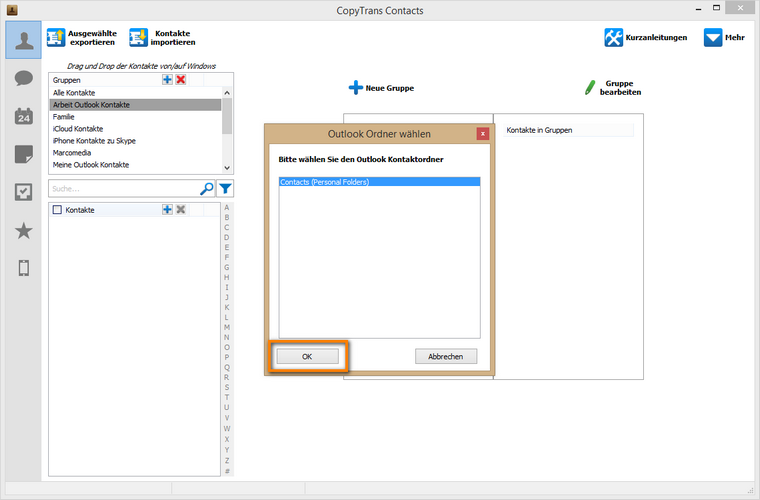Viewport: 760px width, 500px height.
Task: Click the groups list scroll-up arrow
Action: 227,93
